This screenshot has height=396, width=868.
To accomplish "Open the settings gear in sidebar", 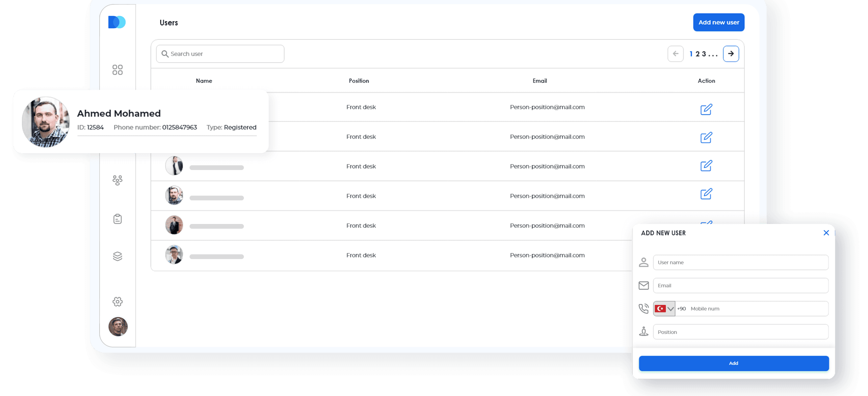I will (117, 302).
